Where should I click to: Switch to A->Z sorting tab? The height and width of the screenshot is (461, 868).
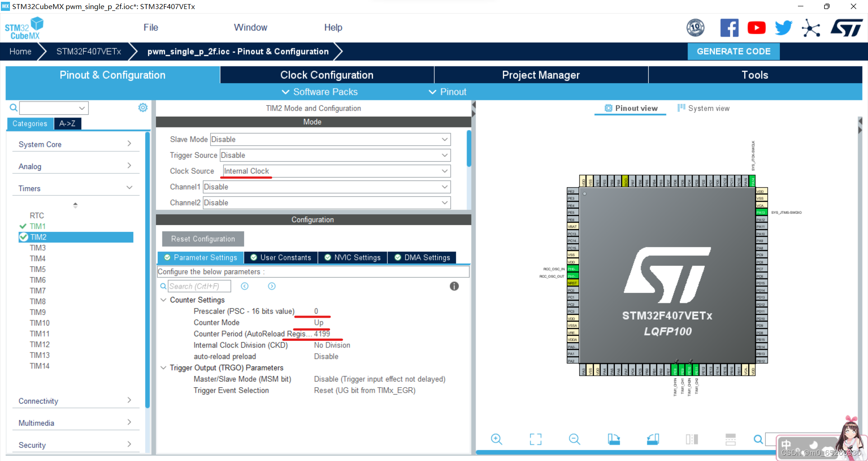(x=67, y=123)
